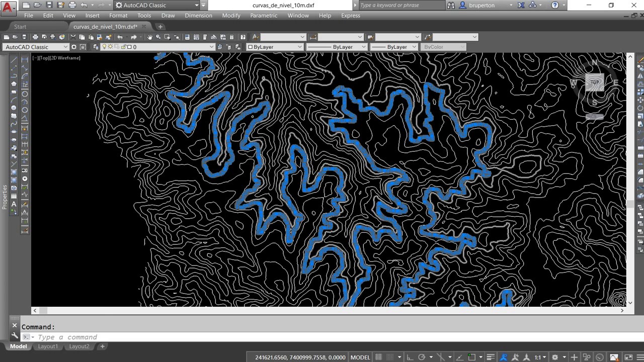Select the Multiline Text 'A' tool

[14, 204]
